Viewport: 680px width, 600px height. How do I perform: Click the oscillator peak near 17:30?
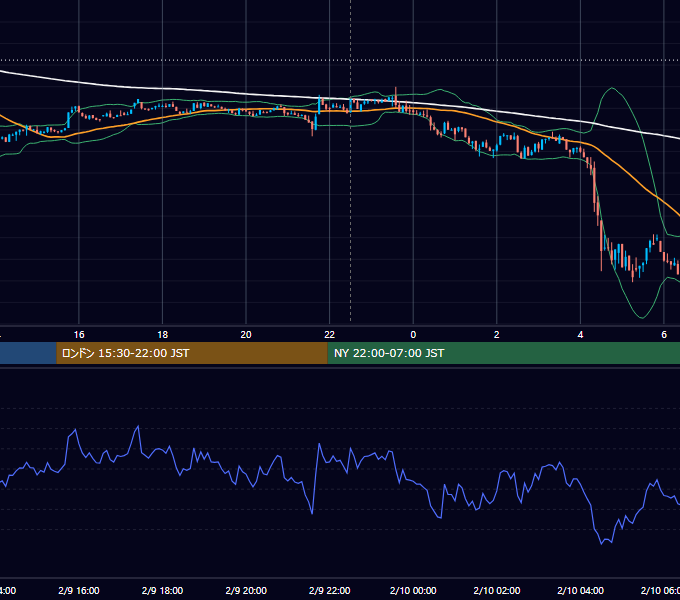point(138,427)
